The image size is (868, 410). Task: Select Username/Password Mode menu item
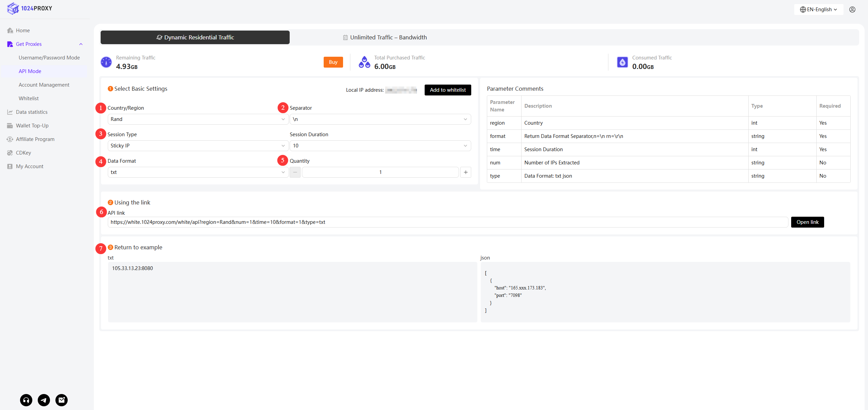point(49,58)
